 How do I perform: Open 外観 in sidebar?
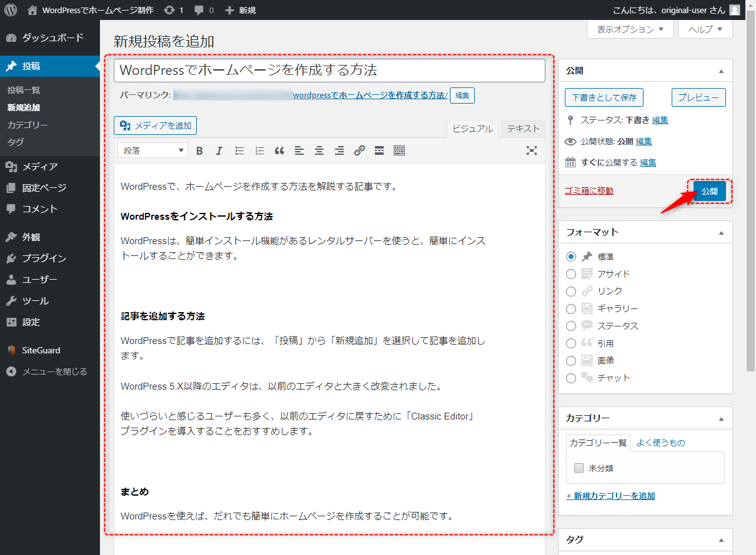pos(50,237)
